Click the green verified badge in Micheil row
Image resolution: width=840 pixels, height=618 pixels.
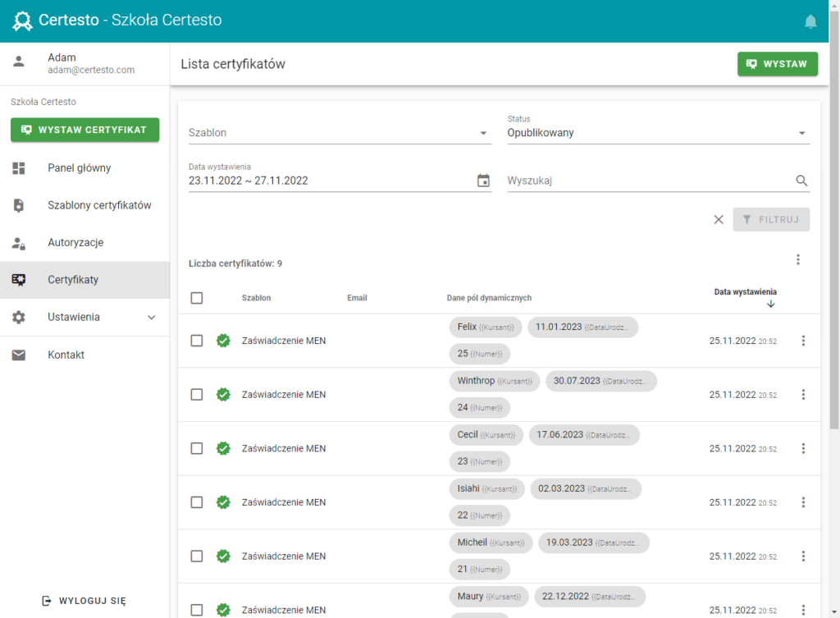click(x=223, y=556)
